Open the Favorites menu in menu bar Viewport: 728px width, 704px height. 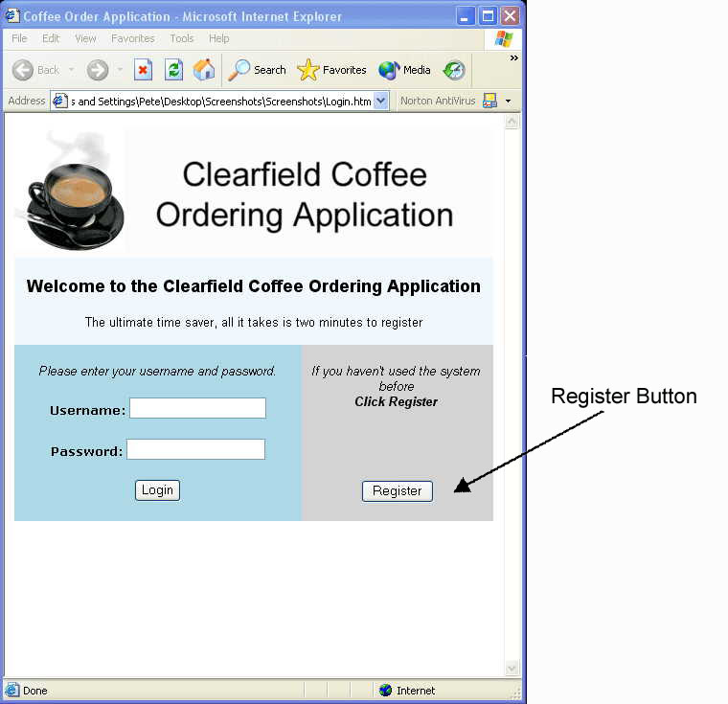[x=132, y=38]
